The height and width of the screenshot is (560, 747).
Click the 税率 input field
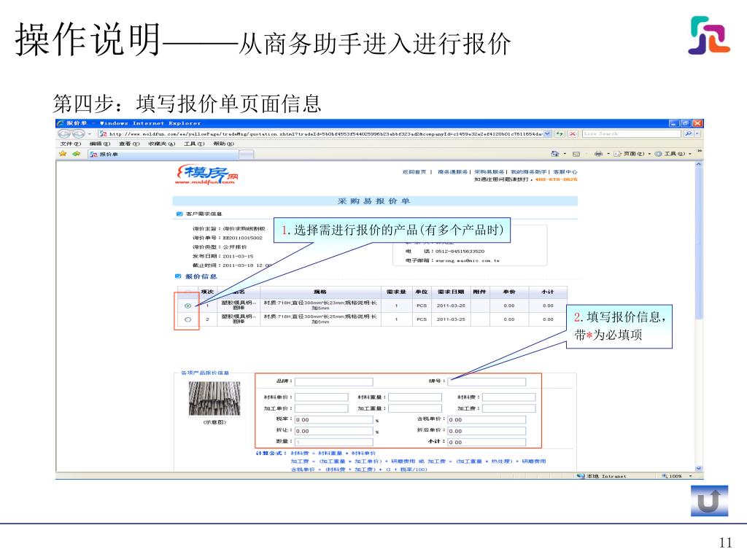click(333, 419)
